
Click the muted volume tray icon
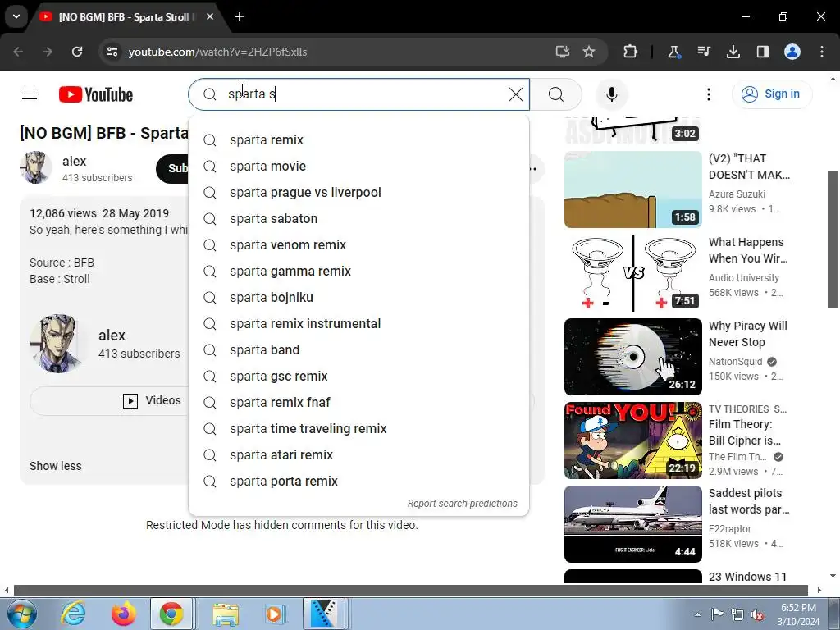pos(757,615)
